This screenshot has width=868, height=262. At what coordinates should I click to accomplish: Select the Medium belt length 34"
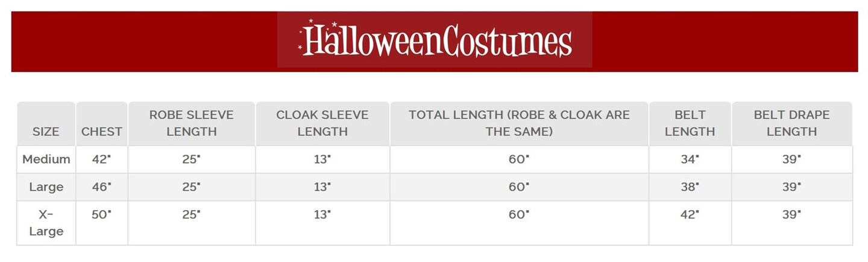pyautogui.click(x=690, y=159)
